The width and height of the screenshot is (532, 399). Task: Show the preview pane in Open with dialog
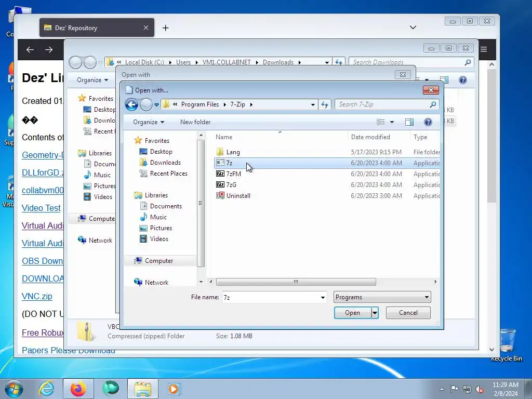tap(409, 122)
